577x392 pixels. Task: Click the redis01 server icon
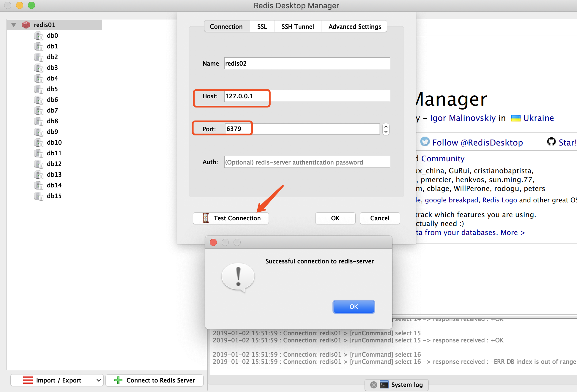(26, 25)
